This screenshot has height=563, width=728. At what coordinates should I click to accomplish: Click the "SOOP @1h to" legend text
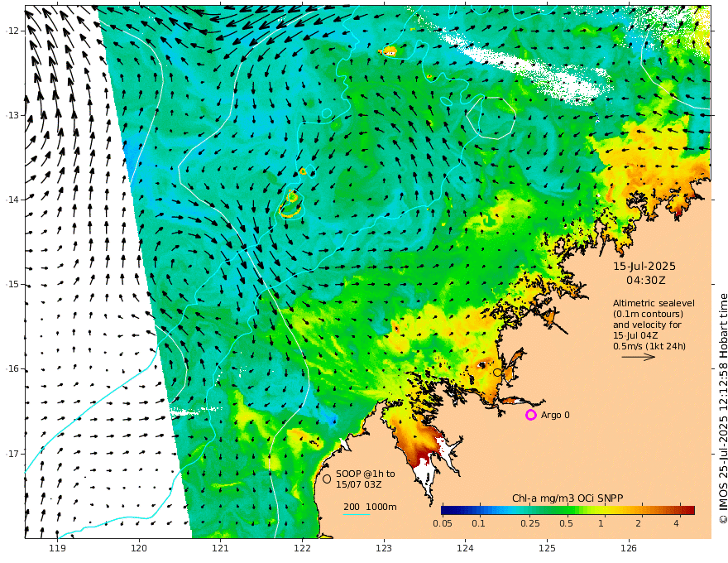click(366, 474)
